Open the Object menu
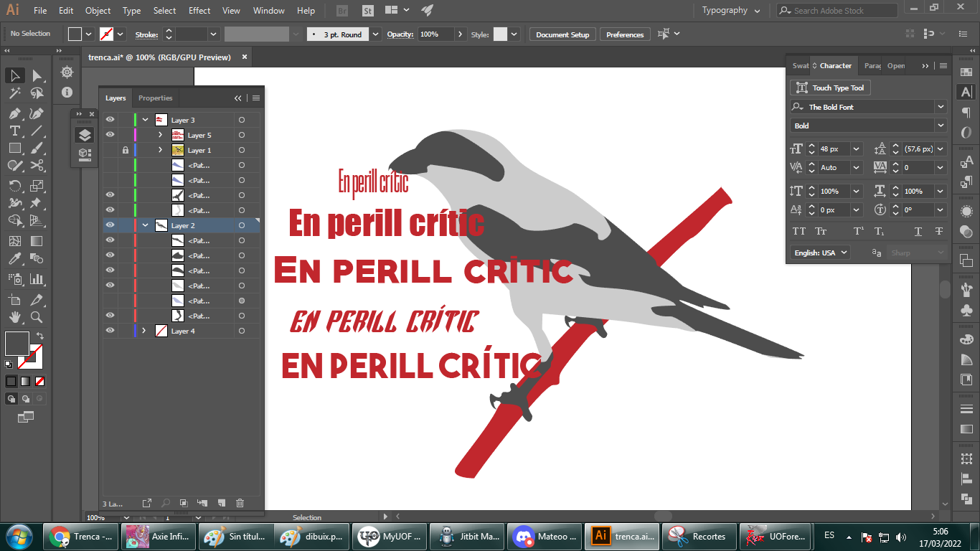980x551 pixels. 98,10
